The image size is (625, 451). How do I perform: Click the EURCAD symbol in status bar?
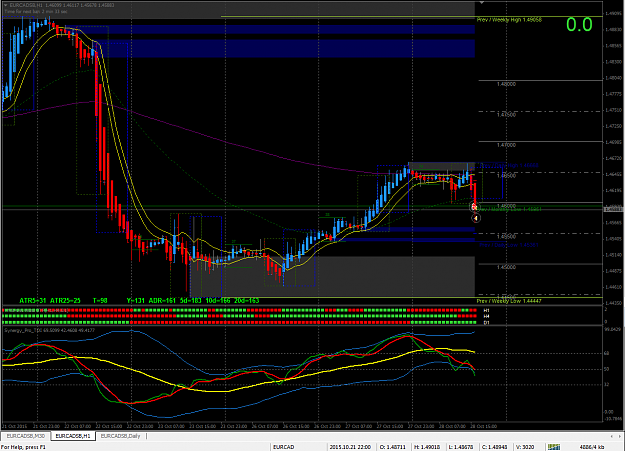click(283, 447)
